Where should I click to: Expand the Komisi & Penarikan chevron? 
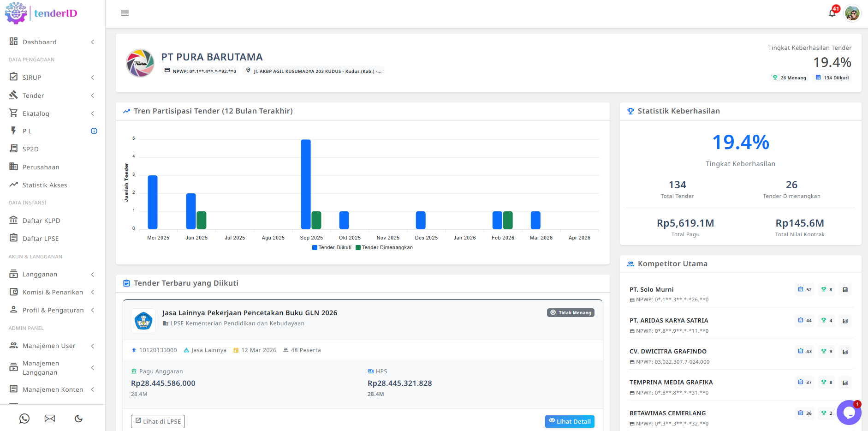point(93,292)
